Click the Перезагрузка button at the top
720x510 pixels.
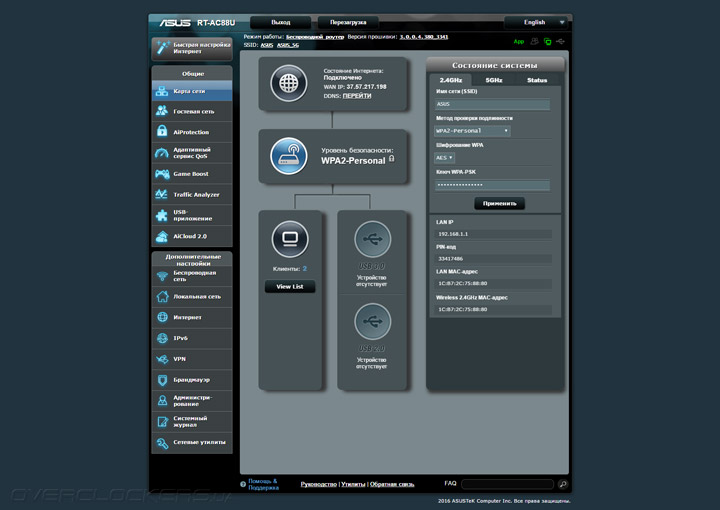click(348, 21)
